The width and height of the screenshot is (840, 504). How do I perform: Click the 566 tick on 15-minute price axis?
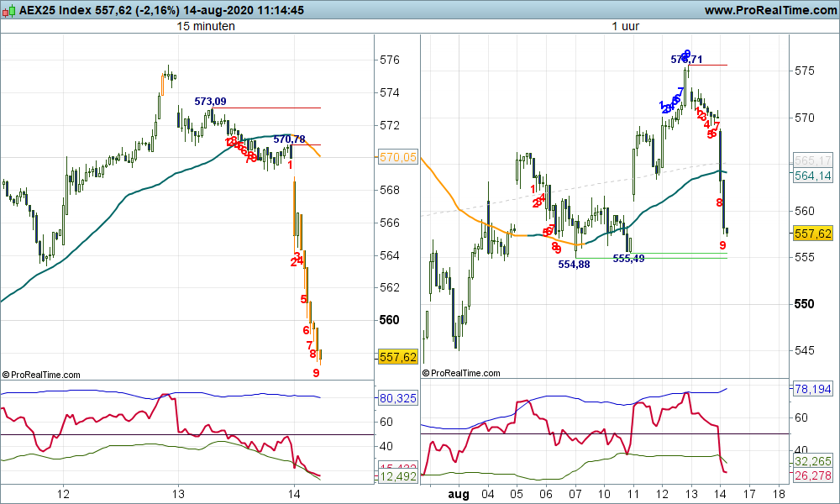pyautogui.click(x=390, y=223)
